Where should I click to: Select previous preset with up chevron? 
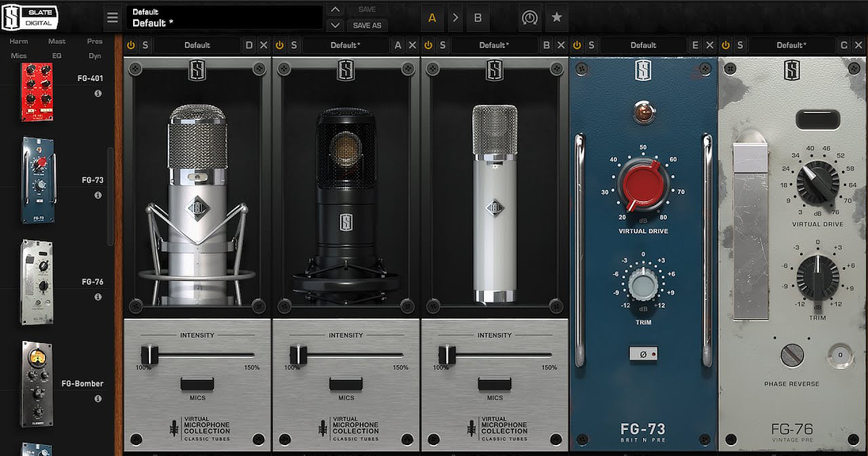334,9
